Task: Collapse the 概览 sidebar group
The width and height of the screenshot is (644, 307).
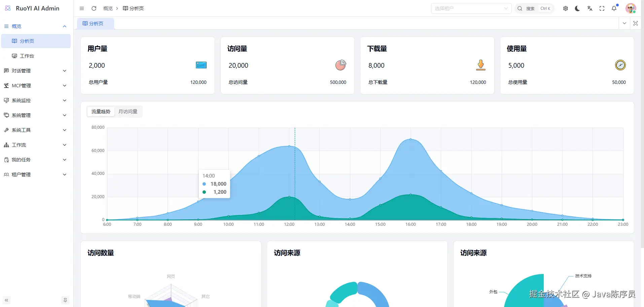Action: coord(35,26)
